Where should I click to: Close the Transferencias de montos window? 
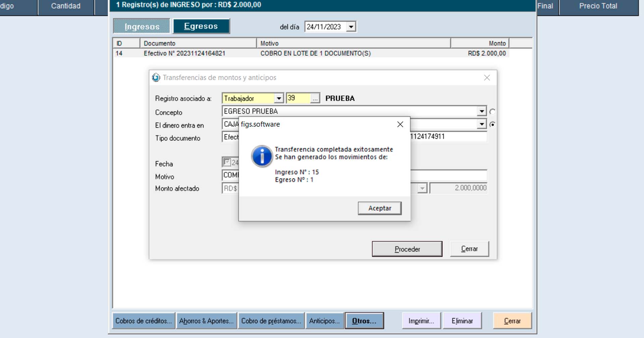point(487,78)
